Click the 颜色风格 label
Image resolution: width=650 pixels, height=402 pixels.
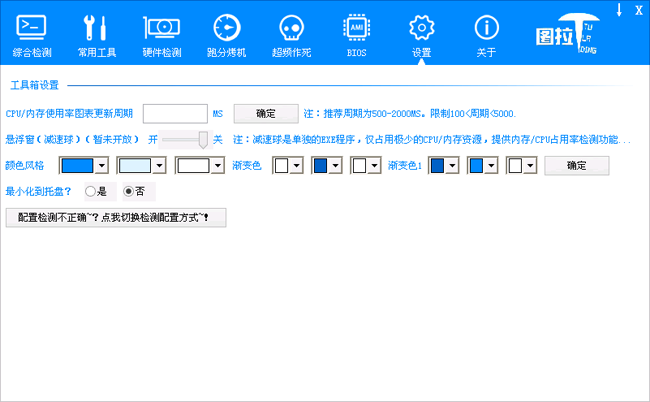point(25,166)
